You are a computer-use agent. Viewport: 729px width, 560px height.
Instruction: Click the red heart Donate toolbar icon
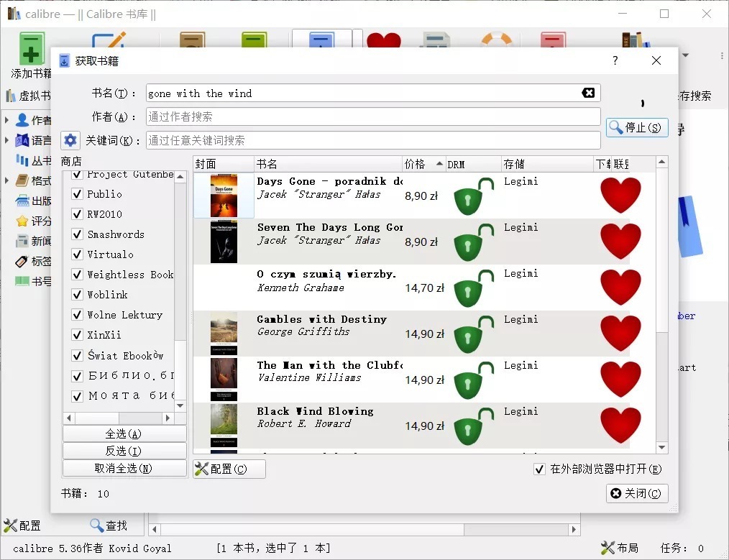point(384,40)
